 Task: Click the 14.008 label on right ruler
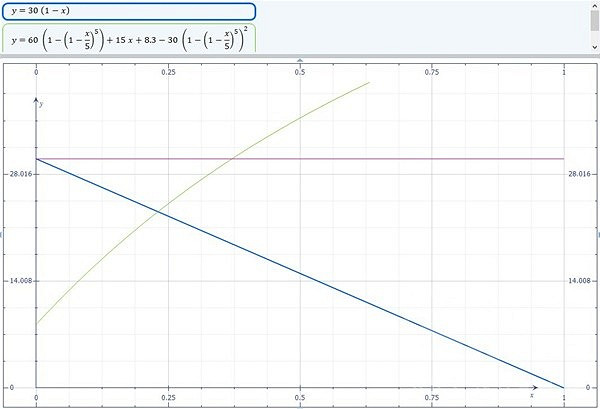point(581,280)
